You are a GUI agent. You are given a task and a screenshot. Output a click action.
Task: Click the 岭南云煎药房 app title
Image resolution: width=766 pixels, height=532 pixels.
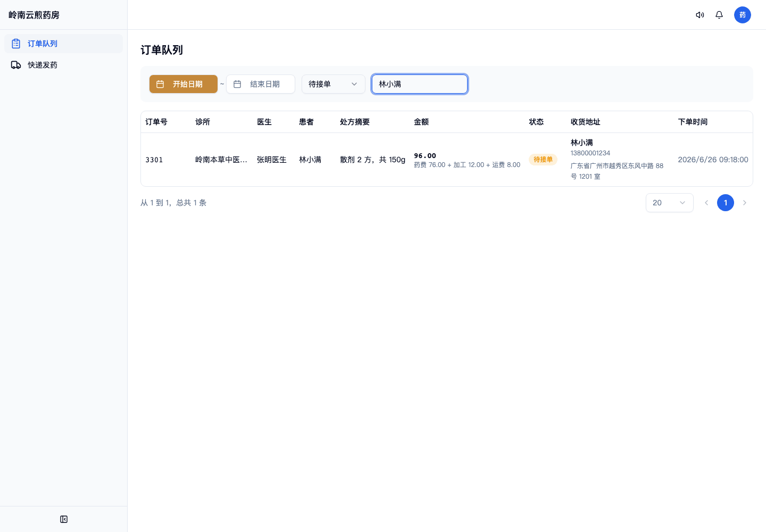(34, 15)
